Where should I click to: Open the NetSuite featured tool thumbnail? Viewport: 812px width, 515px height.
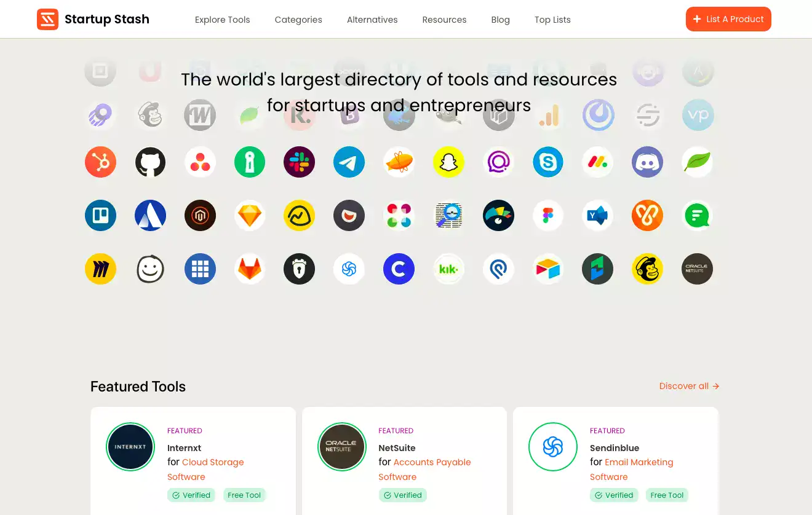pos(341,447)
